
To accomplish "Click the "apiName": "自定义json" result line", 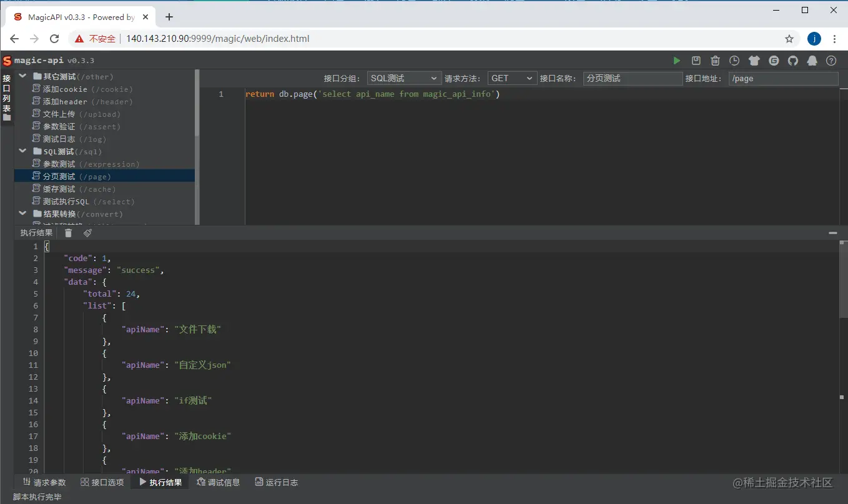I will (177, 365).
